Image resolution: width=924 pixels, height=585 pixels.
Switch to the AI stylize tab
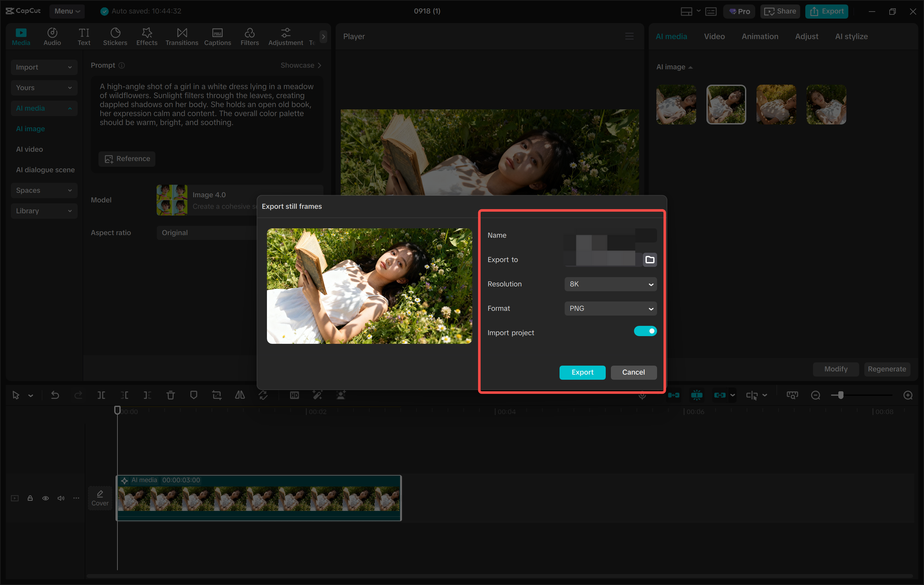(851, 37)
